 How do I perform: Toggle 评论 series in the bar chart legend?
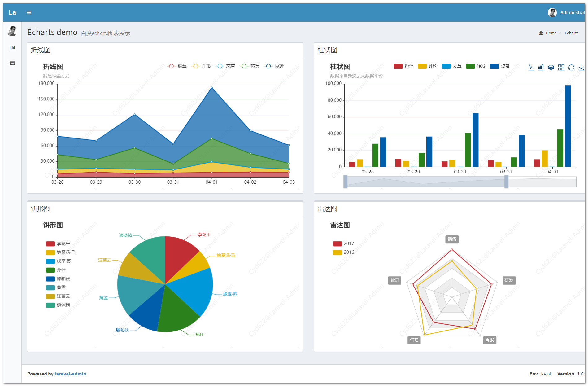428,66
